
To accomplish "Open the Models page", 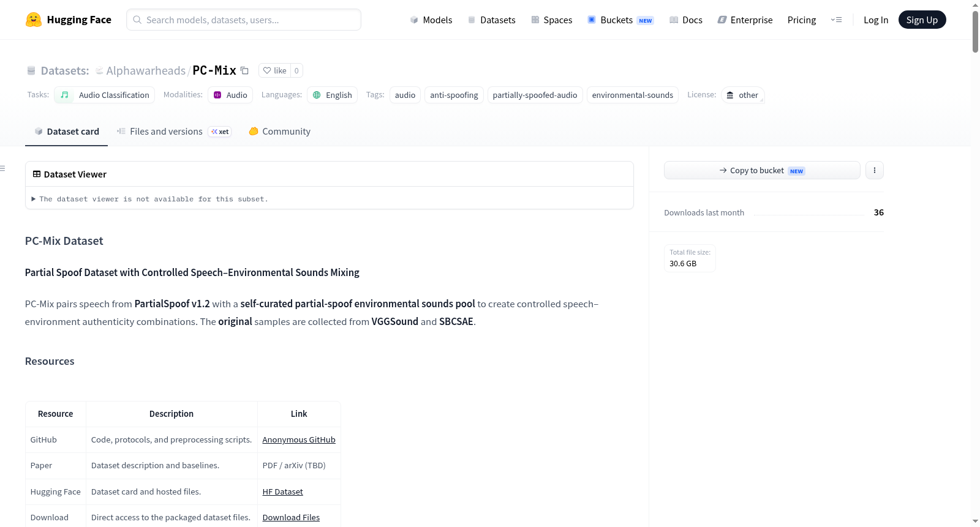I will [431, 20].
